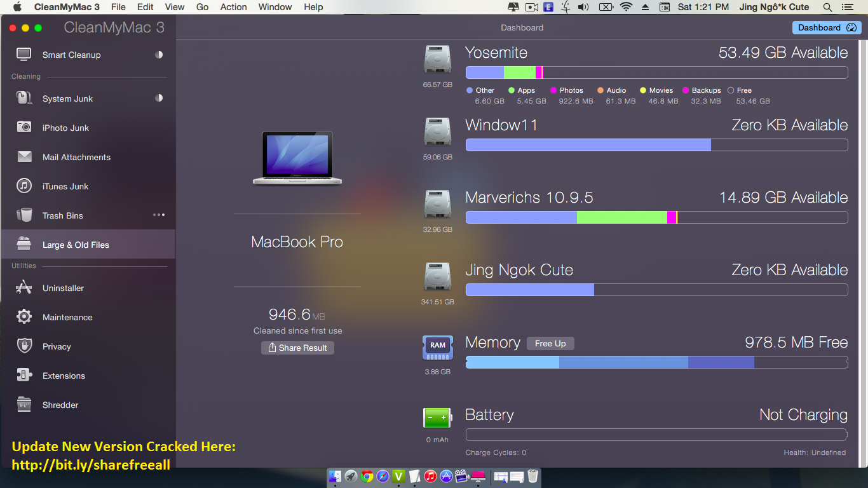Image resolution: width=868 pixels, height=488 pixels.
Task: Click the Yosemite storage usage bar
Action: pyautogui.click(x=656, y=72)
